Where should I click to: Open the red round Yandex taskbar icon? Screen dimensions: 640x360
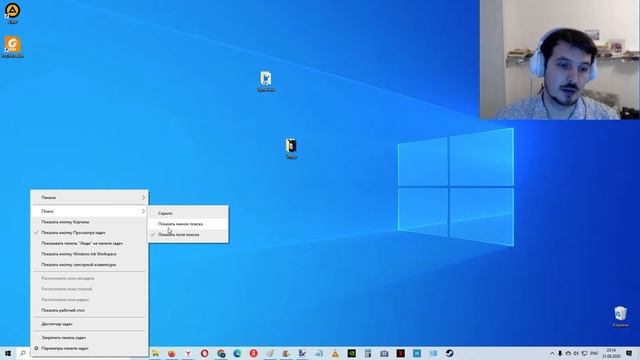click(253, 353)
